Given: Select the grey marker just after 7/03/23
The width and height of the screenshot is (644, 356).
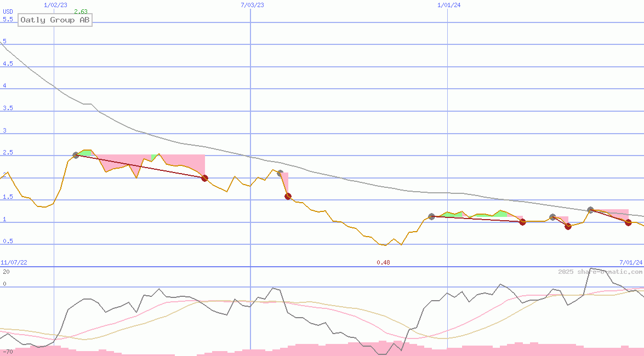Looking at the screenshot, I should point(280,174).
